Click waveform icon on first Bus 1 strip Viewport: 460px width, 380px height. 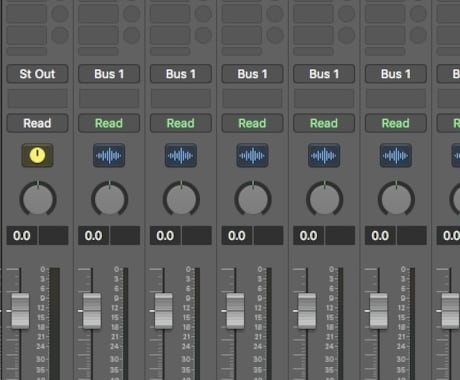pos(109,155)
